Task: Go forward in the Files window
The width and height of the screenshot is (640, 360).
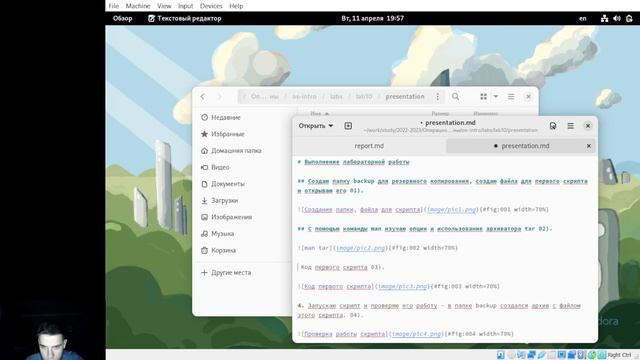Action: [220, 97]
